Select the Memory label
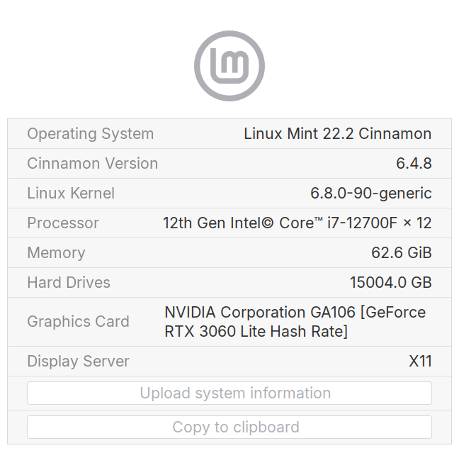Viewport: 476px width, 453px height. tap(56, 252)
